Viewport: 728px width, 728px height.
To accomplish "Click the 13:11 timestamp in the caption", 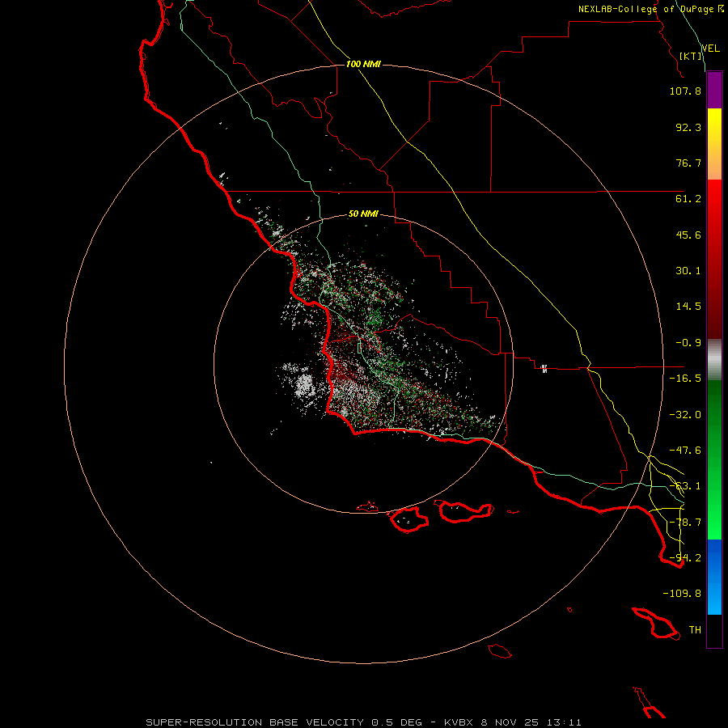I will coord(564,722).
